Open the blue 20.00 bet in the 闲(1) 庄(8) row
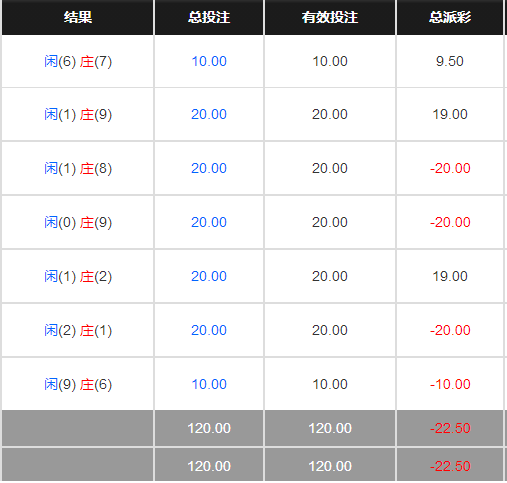 coord(209,168)
